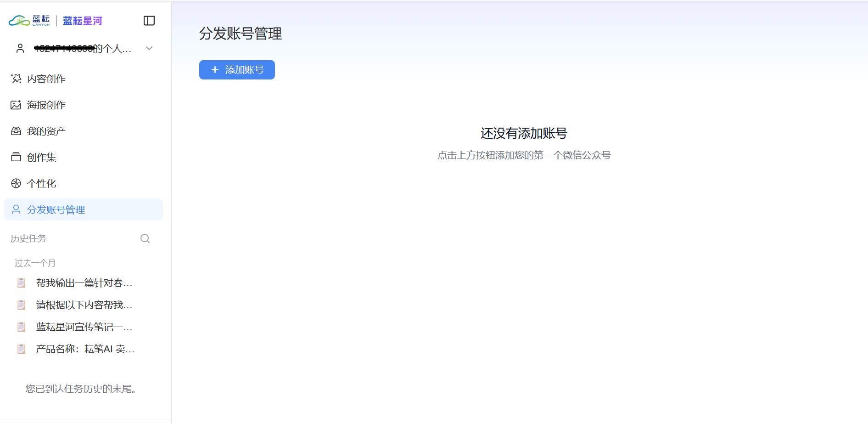
Task: Open 我的资产 menu item
Action: (x=83, y=131)
